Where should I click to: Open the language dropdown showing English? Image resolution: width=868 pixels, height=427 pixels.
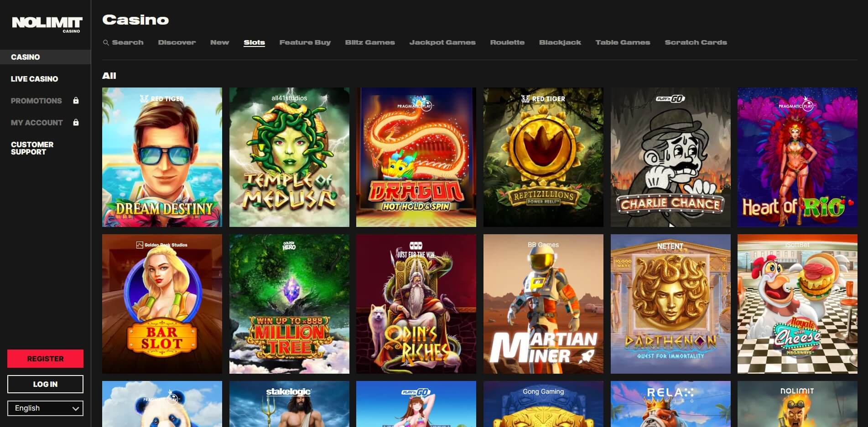[x=45, y=408]
